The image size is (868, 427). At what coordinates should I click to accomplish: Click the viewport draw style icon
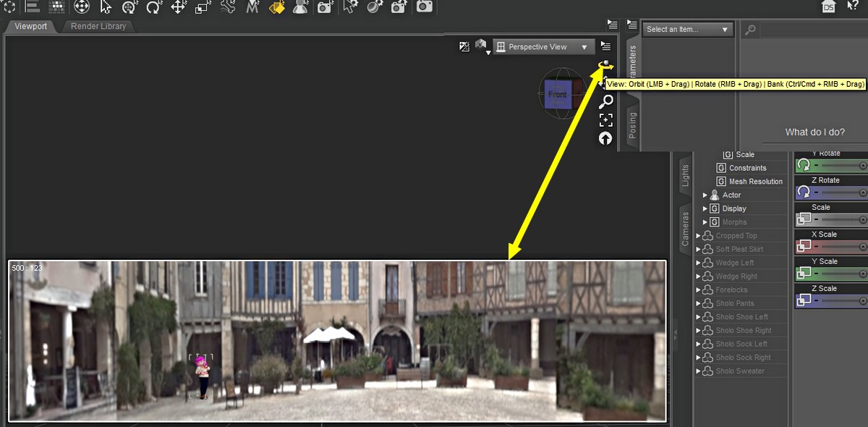click(464, 46)
